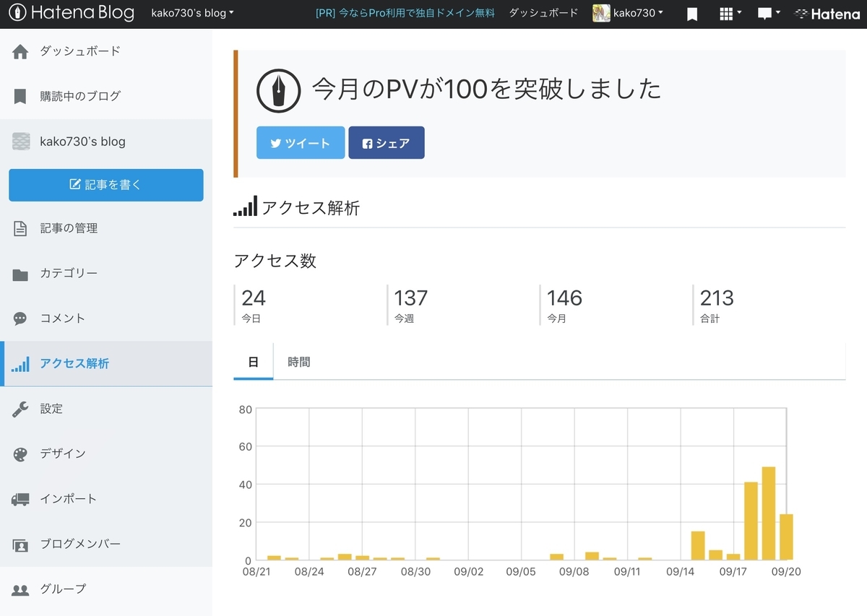
Task: Click the kako730 user avatar
Action: 601,13
